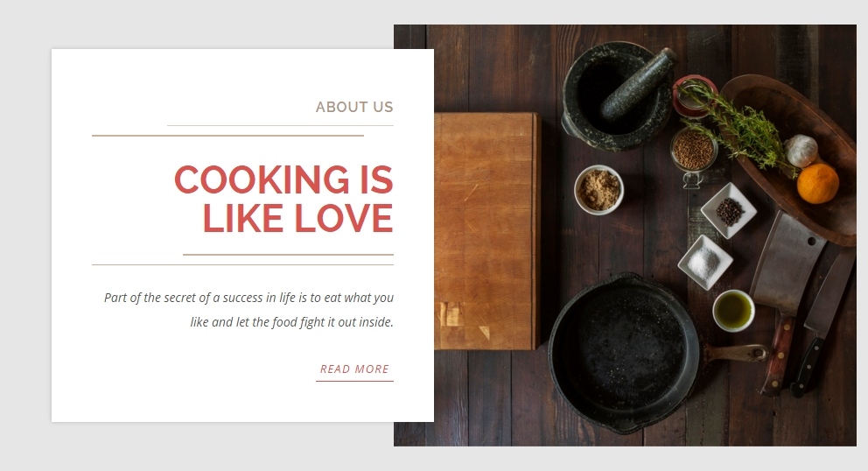The width and height of the screenshot is (868, 471).
Task: Click the word LOVE in the headline
Action: point(343,218)
